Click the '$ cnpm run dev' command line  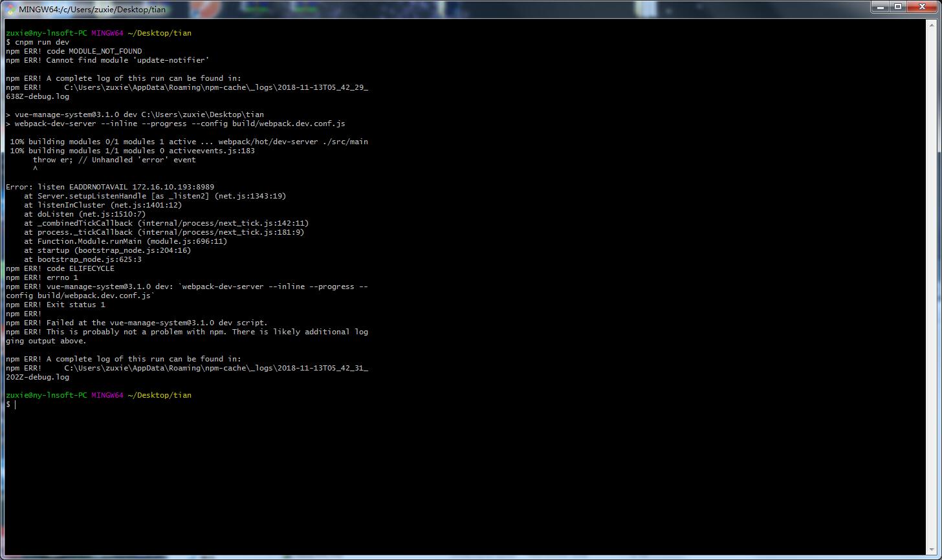tap(38, 42)
